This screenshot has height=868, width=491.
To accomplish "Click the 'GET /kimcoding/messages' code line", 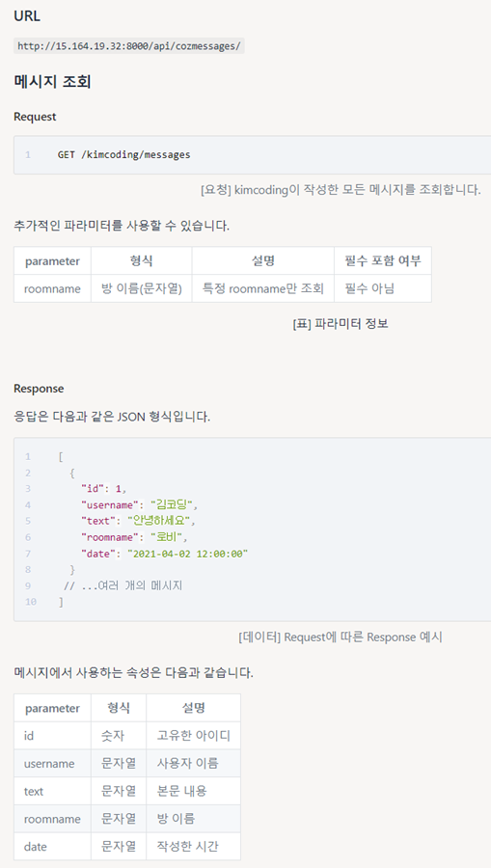I will click(124, 155).
